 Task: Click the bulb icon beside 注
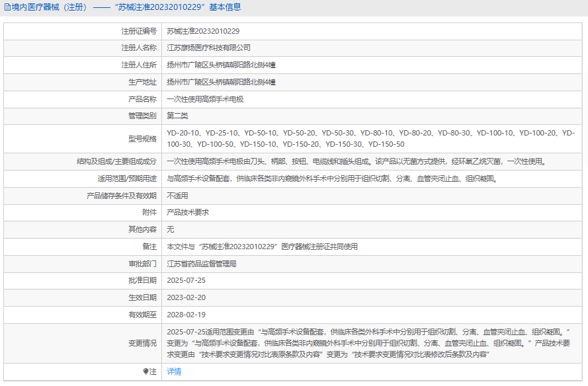tap(146, 371)
